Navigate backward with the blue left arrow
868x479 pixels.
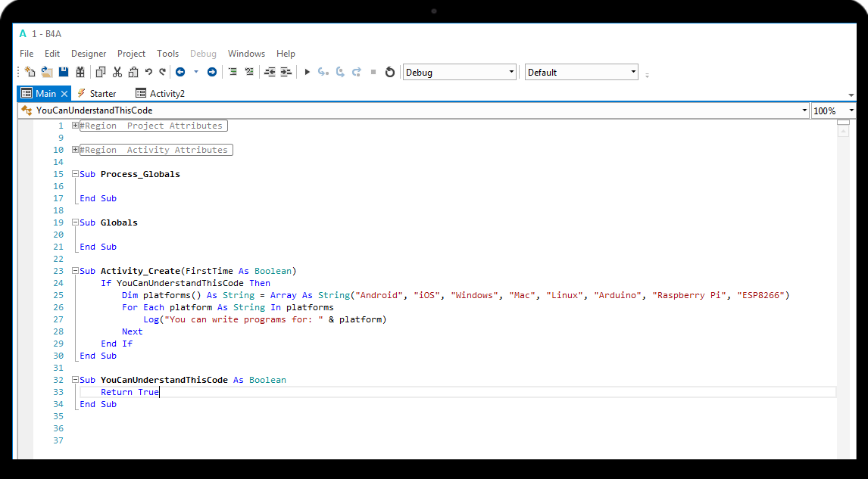click(180, 72)
